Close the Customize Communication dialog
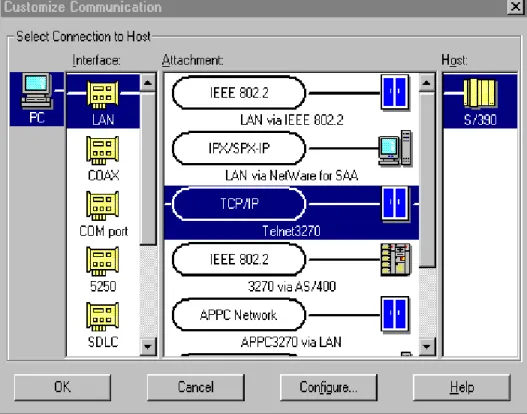 (515, 7)
